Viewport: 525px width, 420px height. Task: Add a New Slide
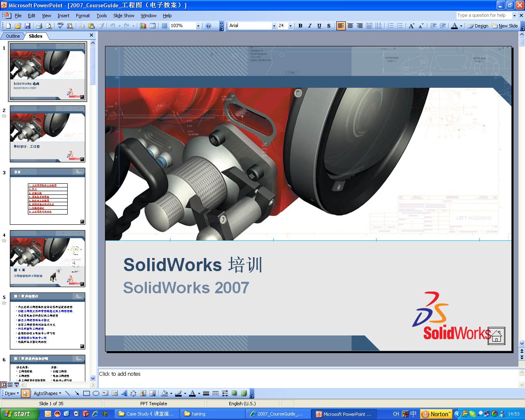tap(504, 26)
